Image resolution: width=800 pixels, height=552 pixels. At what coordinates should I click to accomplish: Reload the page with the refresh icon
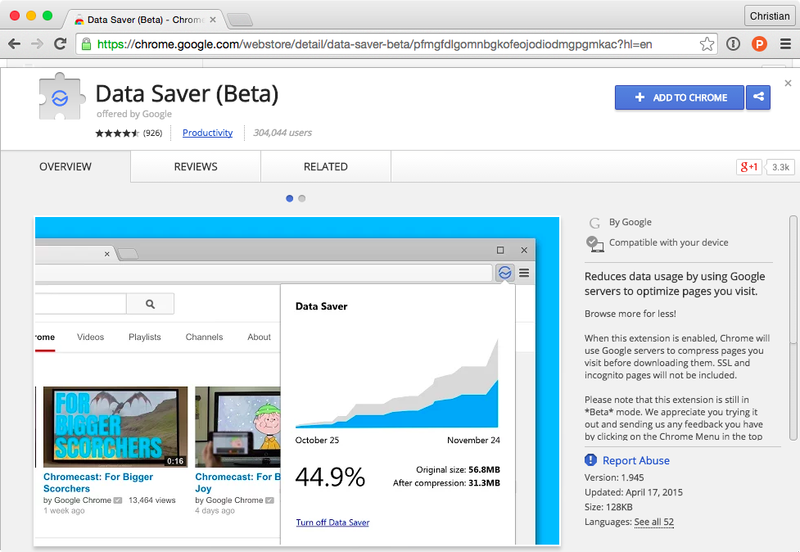coord(60,44)
